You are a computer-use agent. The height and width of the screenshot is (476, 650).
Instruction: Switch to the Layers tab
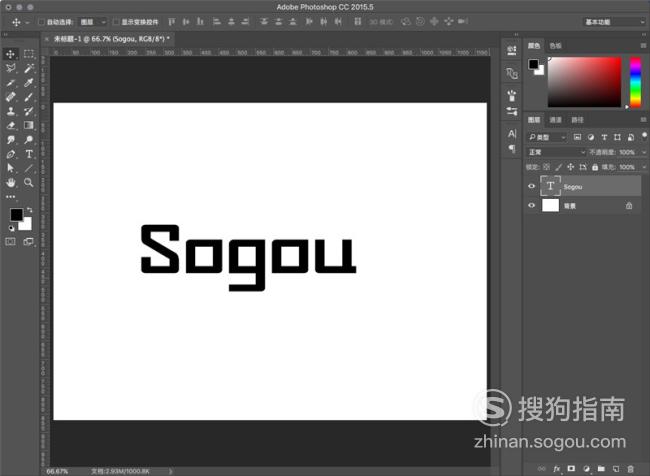[534, 119]
